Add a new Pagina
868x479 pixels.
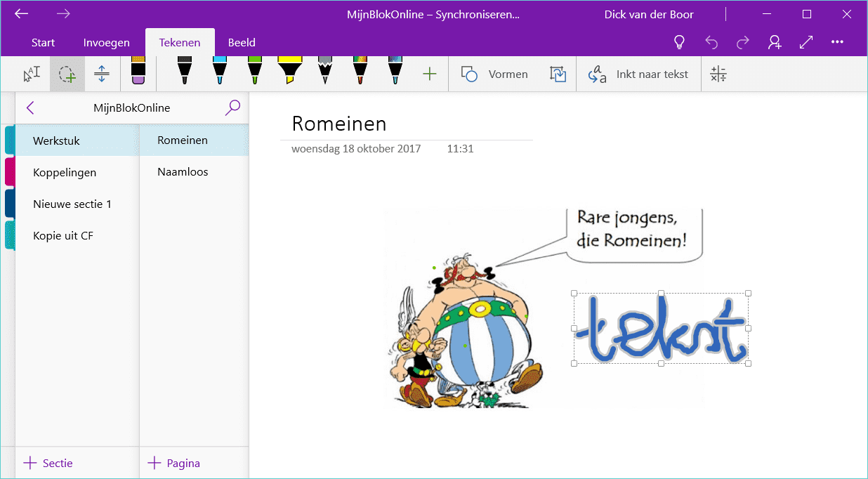[x=173, y=463]
